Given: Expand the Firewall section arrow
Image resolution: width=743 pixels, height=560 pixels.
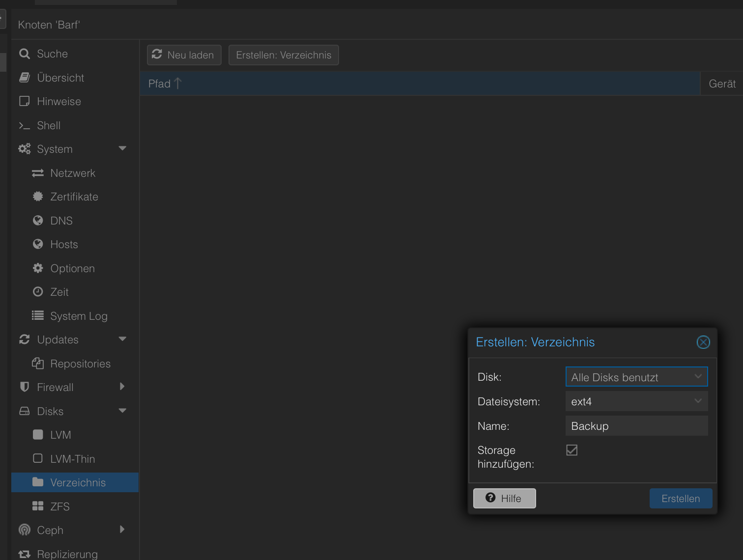Looking at the screenshot, I should [122, 387].
